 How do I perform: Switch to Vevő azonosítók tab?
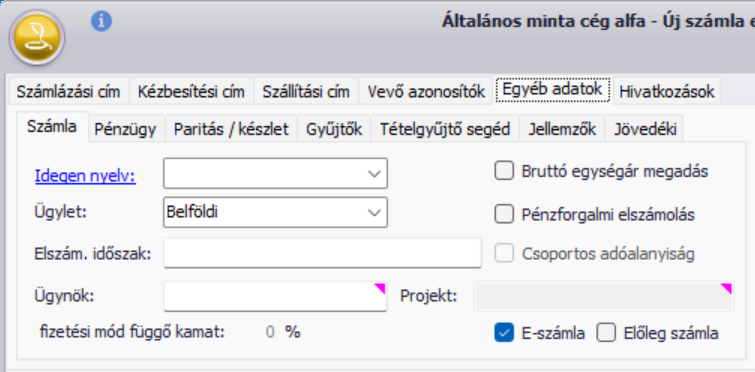[426, 91]
